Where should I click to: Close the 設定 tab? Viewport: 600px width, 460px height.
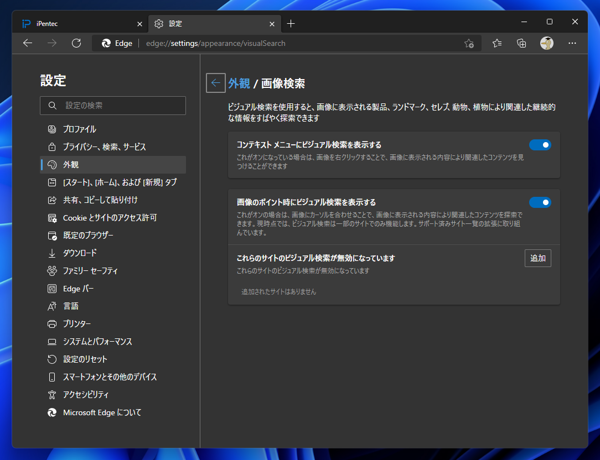click(272, 24)
